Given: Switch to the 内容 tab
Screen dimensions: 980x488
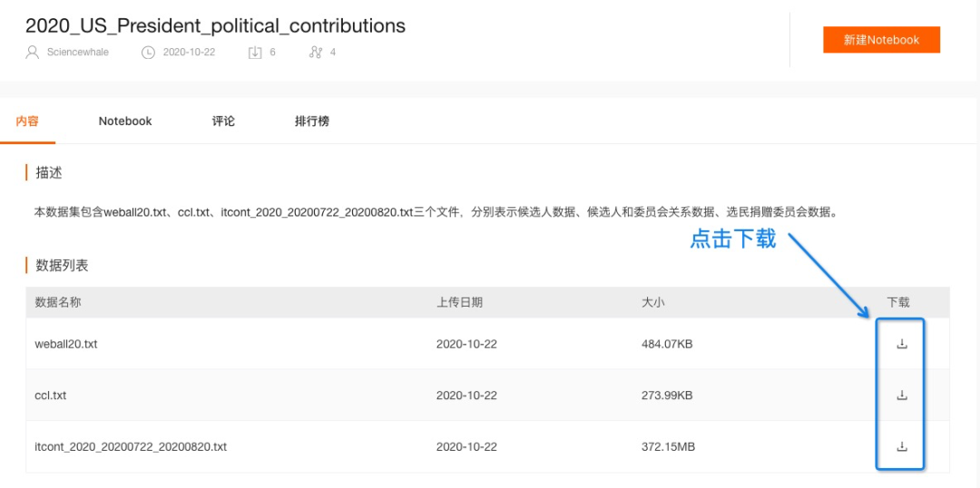Looking at the screenshot, I should pos(27,122).
